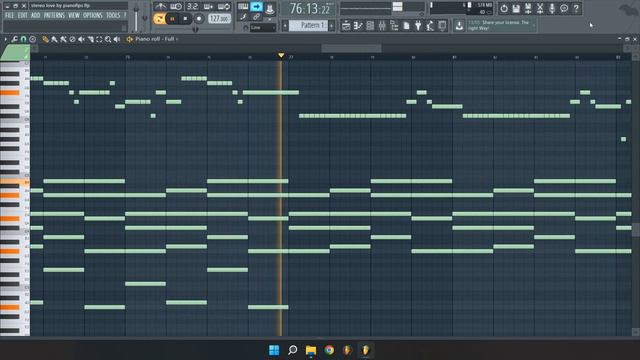Open the ADD menu
The width and height of the screenshot is (640, 360).
[36, 16]
